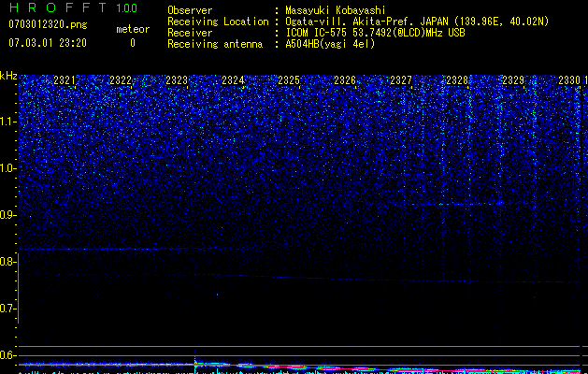The height and width of the screenshot is (374, 588).
Task: Click the 1.0 frequency axis label
Action: pos(8,168)
